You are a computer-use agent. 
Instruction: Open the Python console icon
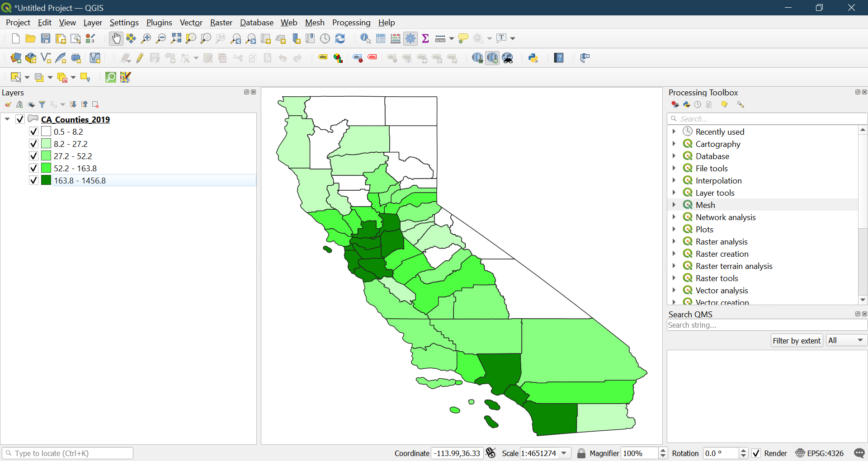[x=533, y=58]
